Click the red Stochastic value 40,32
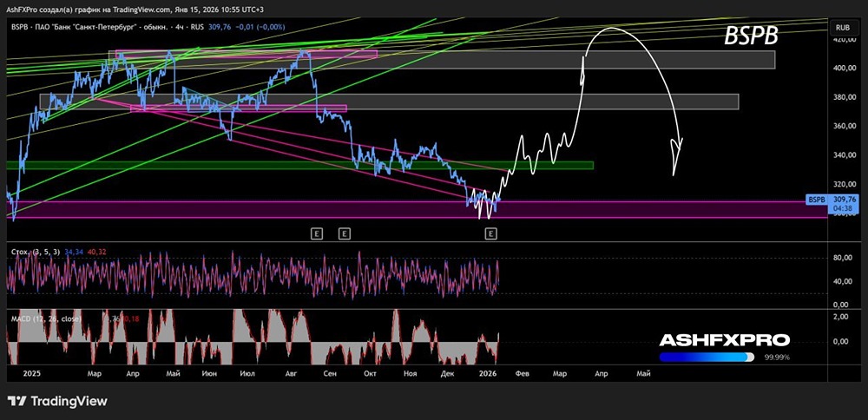 coord(96,252)
